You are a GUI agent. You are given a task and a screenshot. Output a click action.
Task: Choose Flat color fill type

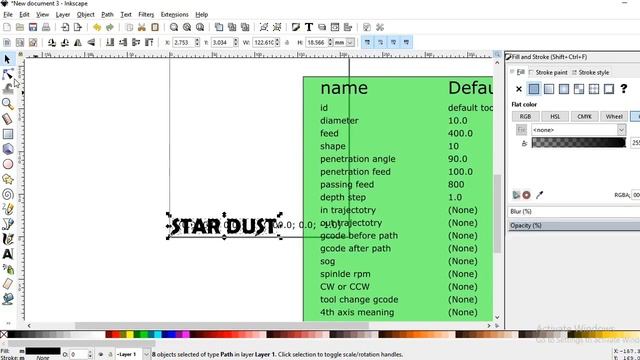[533, 89]
